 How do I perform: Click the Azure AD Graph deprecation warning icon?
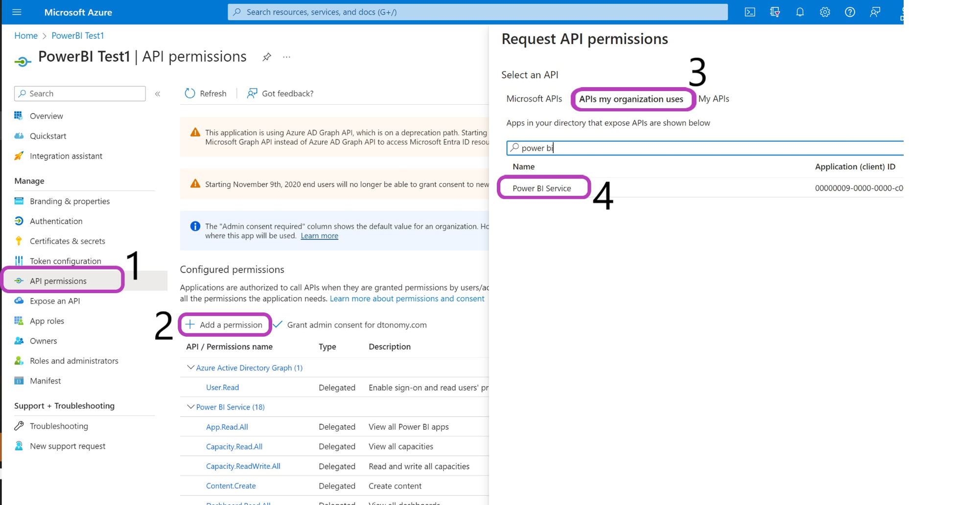coord(195,133)
